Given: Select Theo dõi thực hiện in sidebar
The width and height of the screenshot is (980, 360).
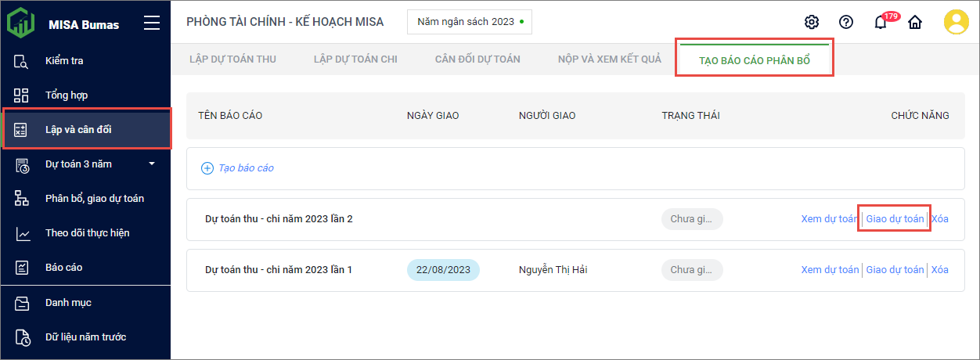Looking at the screenshot, I should 87,233.
